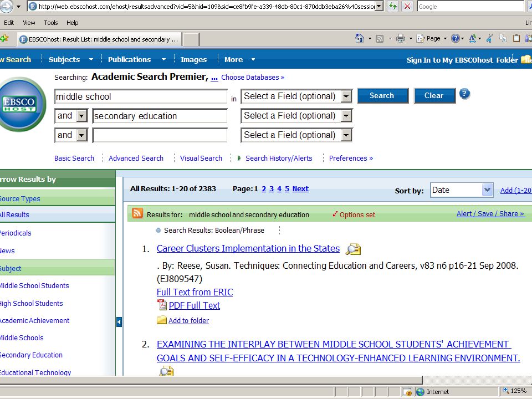Click the Google search box
The width and height of the screenshot is (532, 399).
tap(470, 6)
